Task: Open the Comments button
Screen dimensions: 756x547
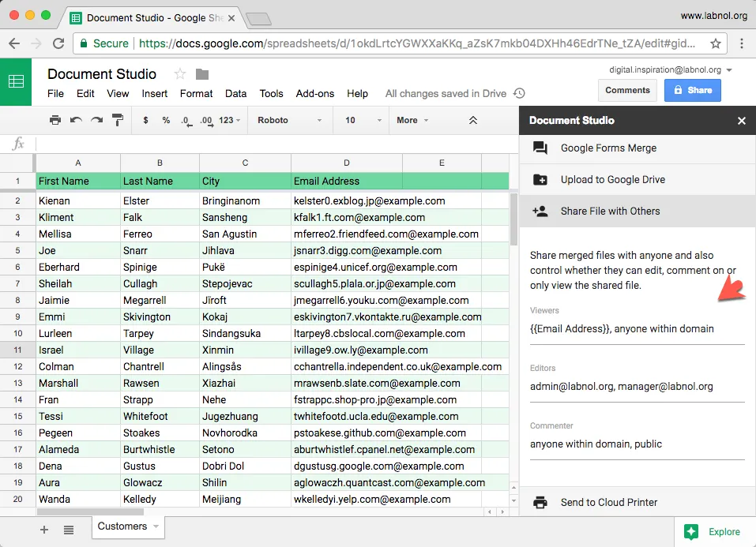Action: pyautogui.click(x=627, y=90)
